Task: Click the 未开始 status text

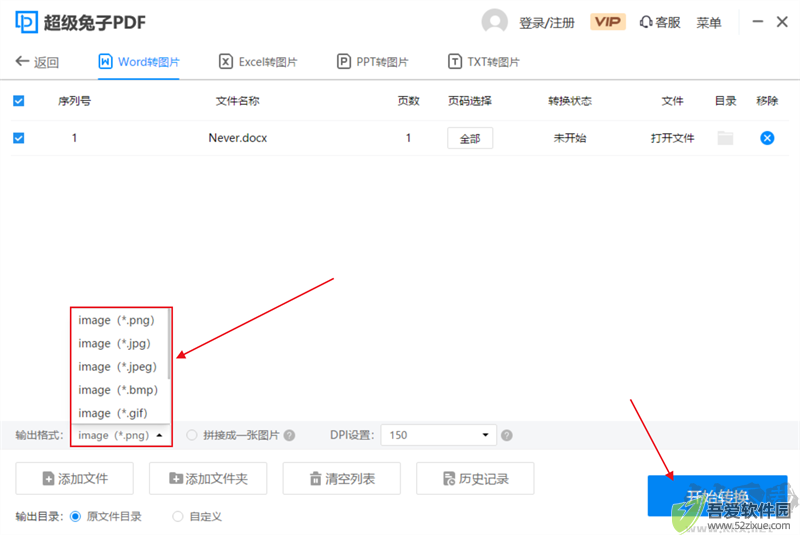Action: [x=570, y=138]
